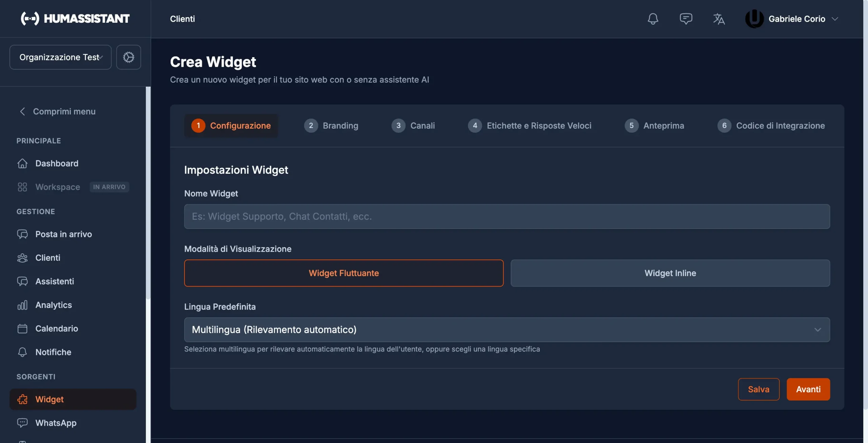Open the chat messages icon in header
The image size is (868, 443).
point(686,19)
